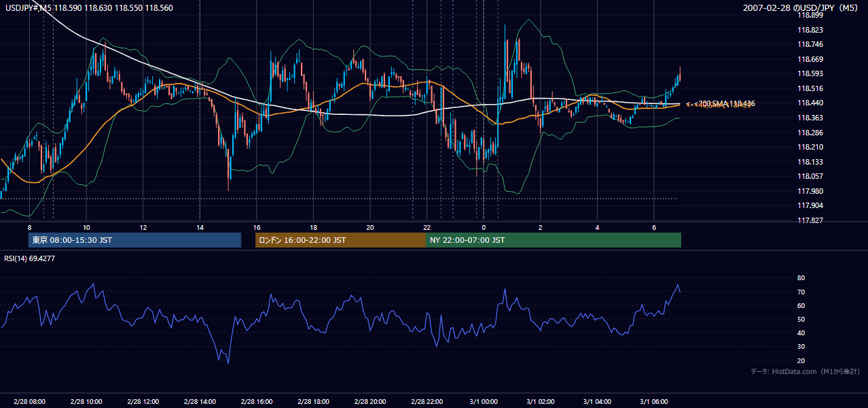Click the 3/1 04:00 date label
Screen dimensions: 868x408
[597, 402]
